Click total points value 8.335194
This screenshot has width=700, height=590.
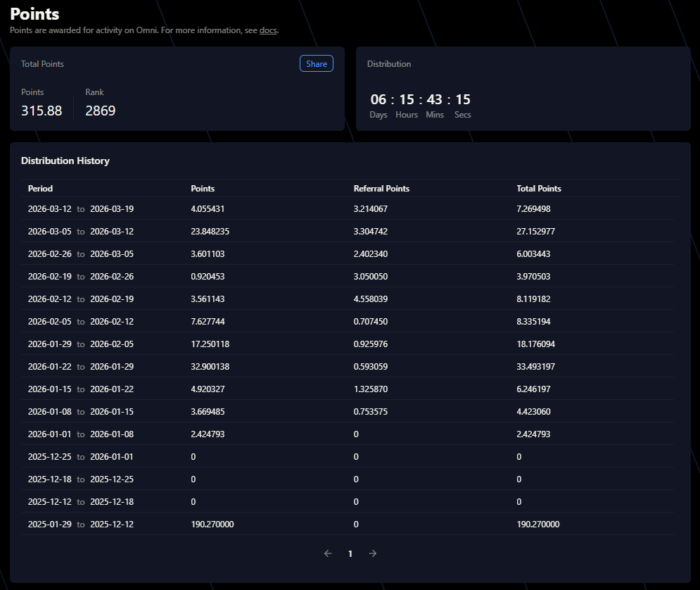pyautogui.click(x=533, y=322)
